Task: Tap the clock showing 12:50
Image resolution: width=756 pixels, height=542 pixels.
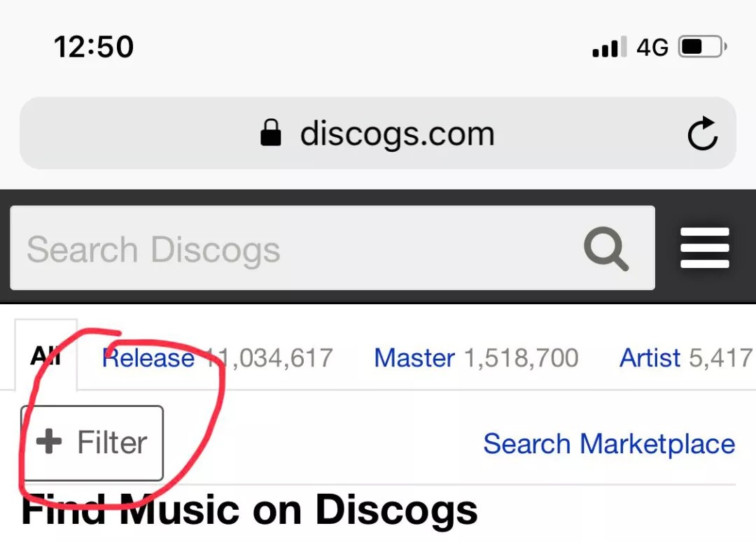Action: pos(93,45)
